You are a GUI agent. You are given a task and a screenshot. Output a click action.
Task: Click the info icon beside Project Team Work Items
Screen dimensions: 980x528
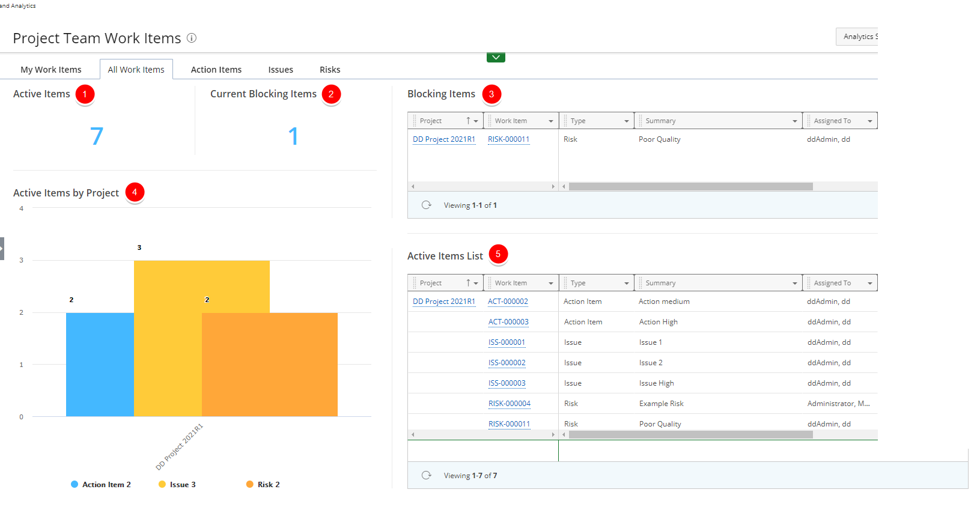[192, 38]
